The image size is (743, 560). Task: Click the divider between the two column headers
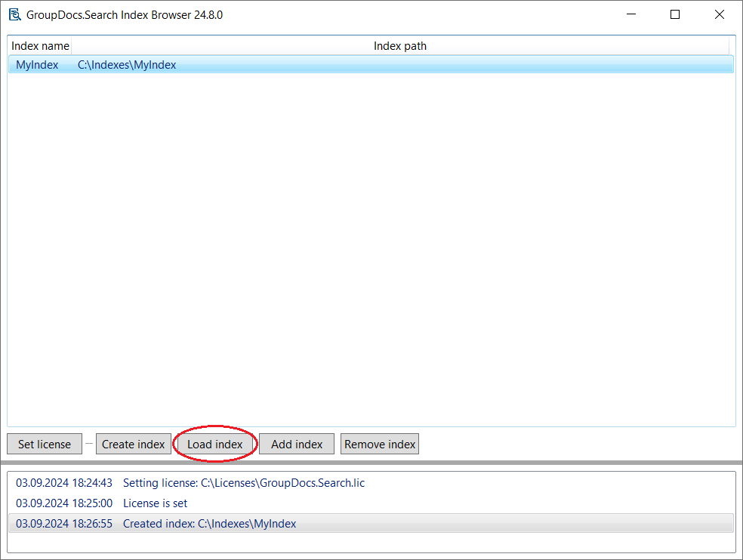[71, 46]
